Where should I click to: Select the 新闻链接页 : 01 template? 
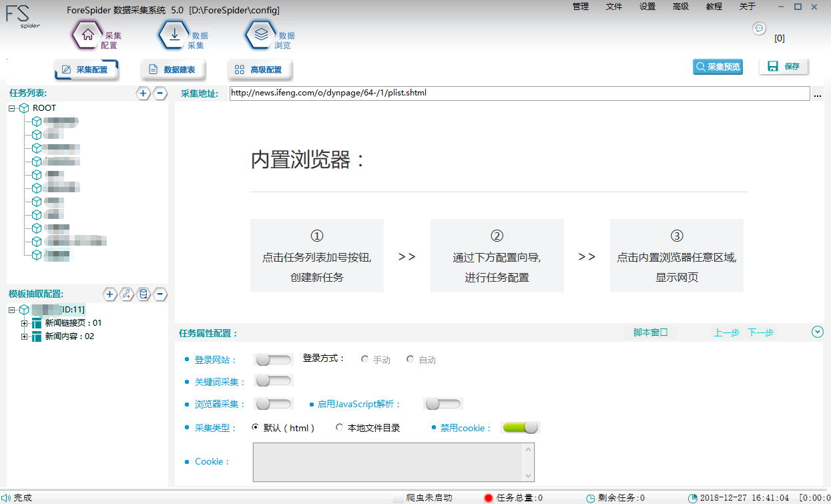[x=73, y=323]
